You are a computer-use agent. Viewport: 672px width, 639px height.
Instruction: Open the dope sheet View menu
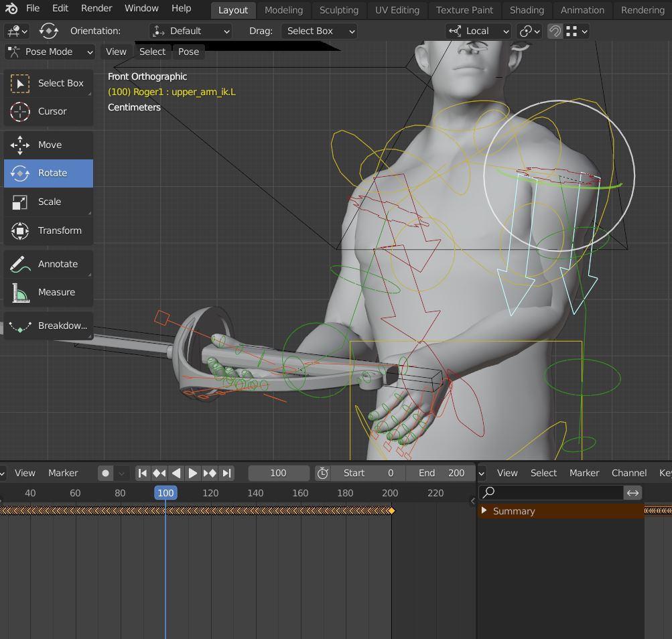tap(507, 473)
